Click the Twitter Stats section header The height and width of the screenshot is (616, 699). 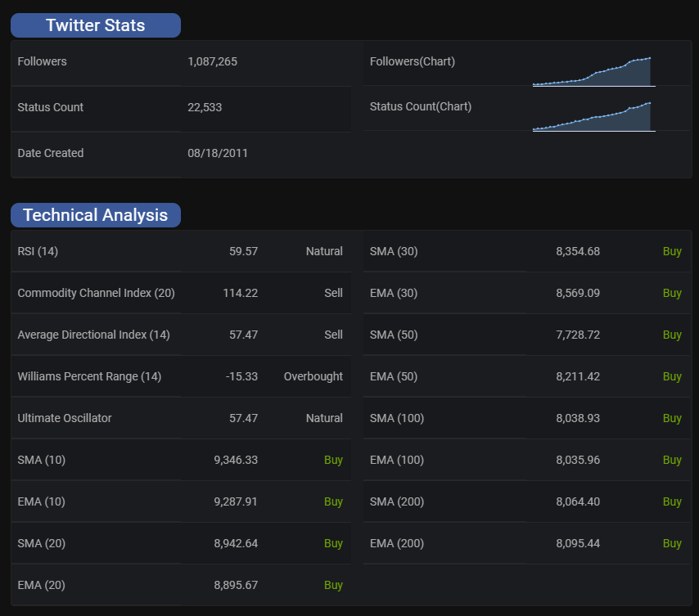point(96,25)
